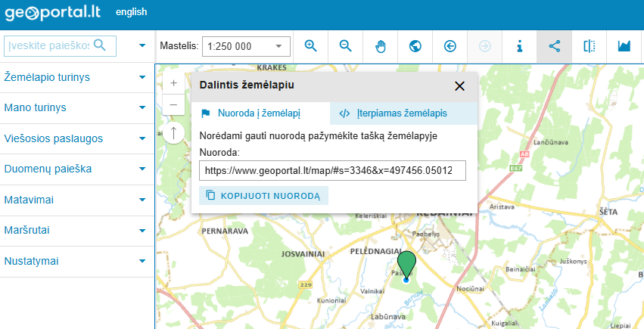Toggle the share map tool
The width and height of the screenshot is (644, 329).
point(554,46)
